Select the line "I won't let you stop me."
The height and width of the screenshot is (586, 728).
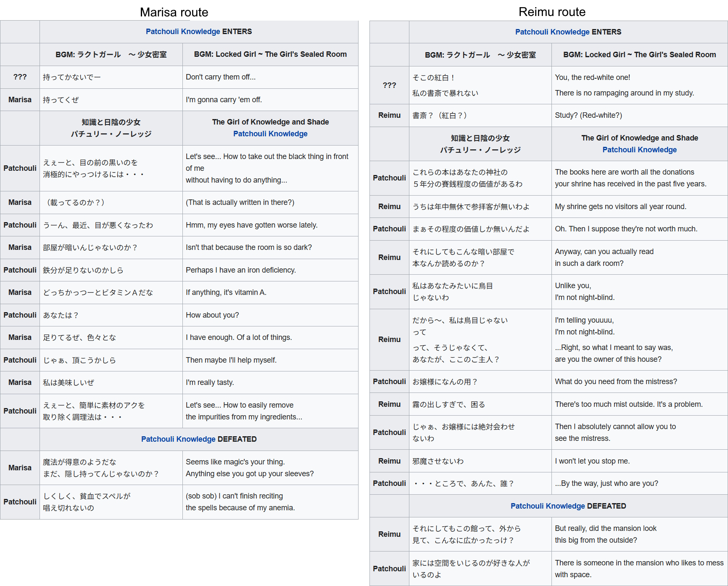592,461
